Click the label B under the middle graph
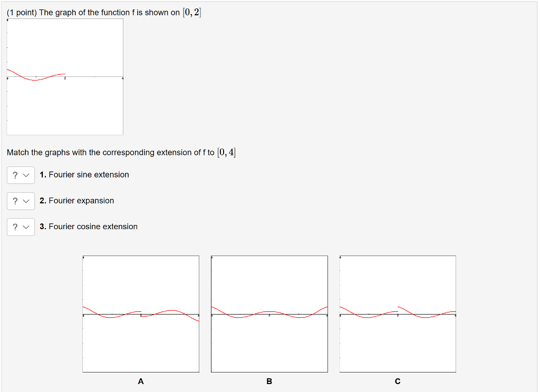The image size is (540, 392). click(269, 381)
